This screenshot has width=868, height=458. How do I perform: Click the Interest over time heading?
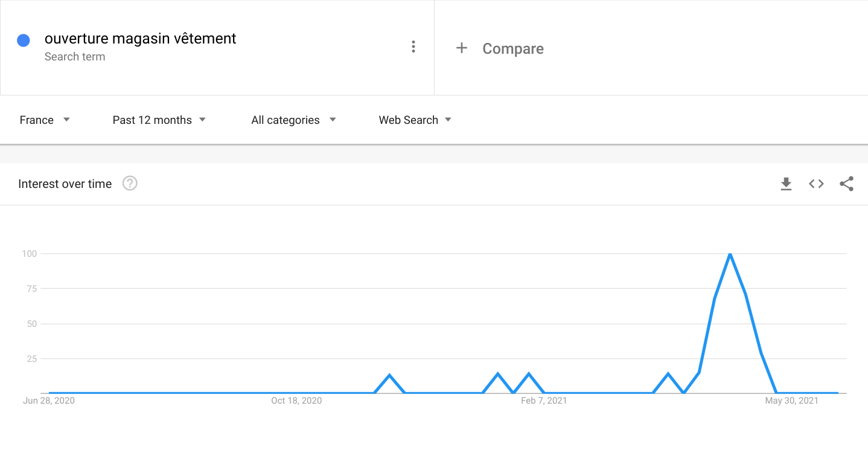coord(65,184)
